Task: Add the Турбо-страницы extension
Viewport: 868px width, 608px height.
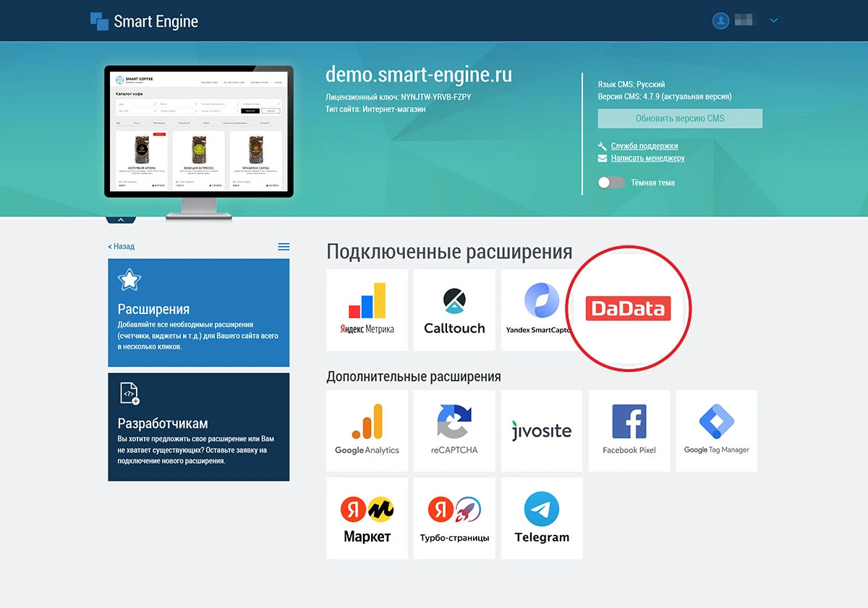Action: [x=454, y=518]
